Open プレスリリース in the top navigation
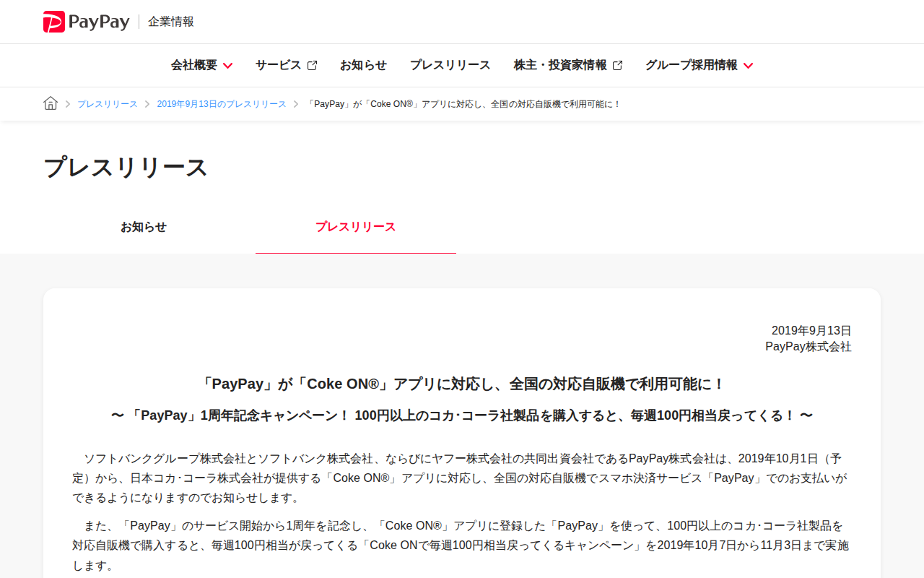Viewport: 924px width, 578px height. (450, 65)
